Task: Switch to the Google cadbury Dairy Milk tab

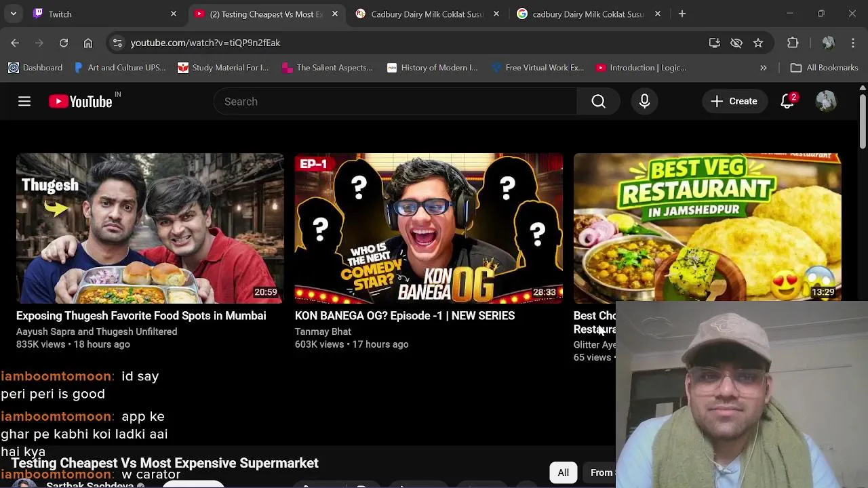Action: pos(589,14)
